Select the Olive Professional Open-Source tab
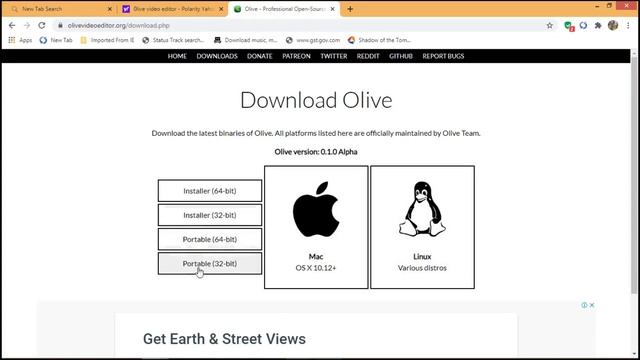The height and width of the screenshot is (360, 640). (284, 9)
